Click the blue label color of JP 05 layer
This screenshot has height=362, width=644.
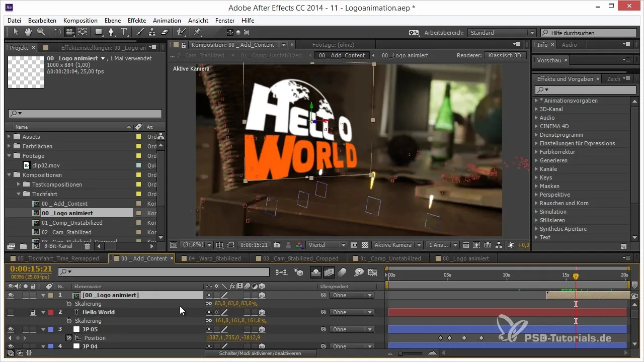51,329
